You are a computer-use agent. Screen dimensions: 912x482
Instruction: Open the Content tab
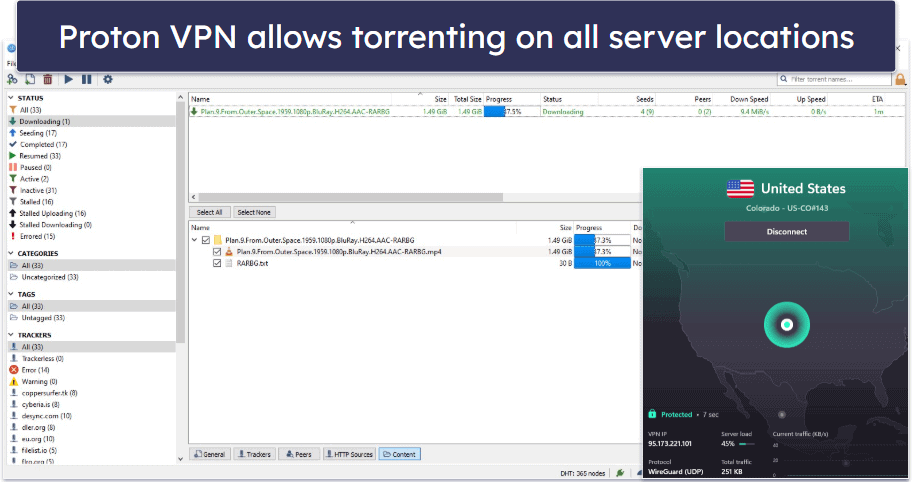(x=400, y=454)
